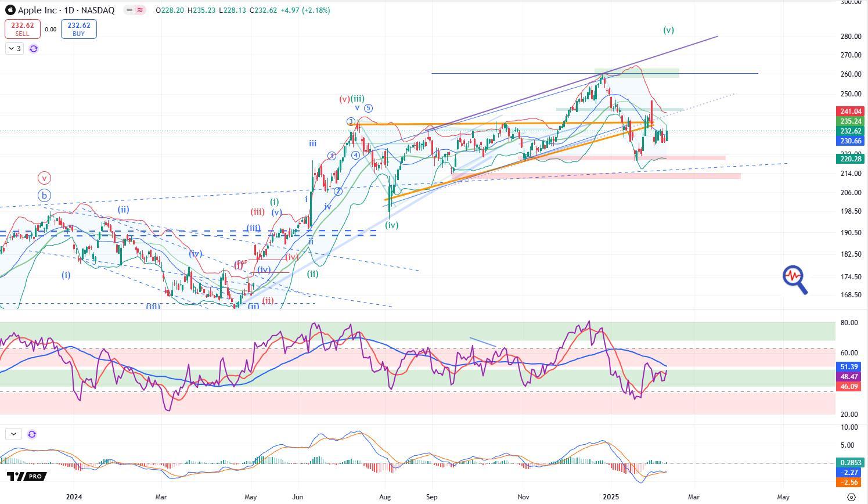Viewport: 868px width, 504px height.
Task: Click the high price value H235.23
Action: pos(201,10)
